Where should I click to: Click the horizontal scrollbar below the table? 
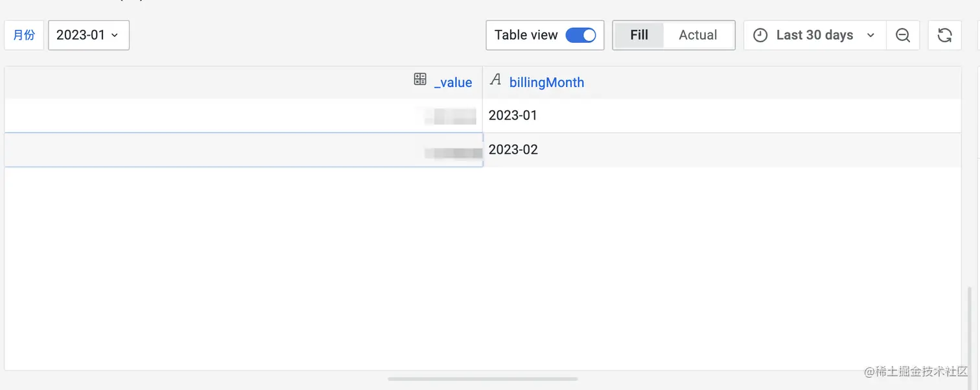482,379
